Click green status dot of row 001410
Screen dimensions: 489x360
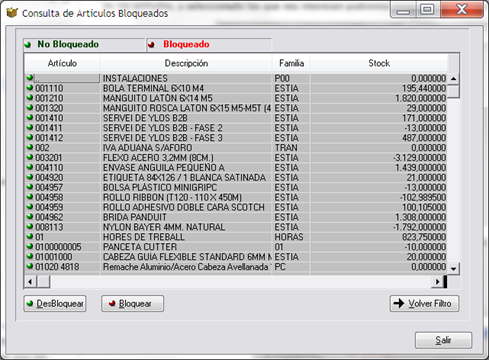click(x=30, y=117)
